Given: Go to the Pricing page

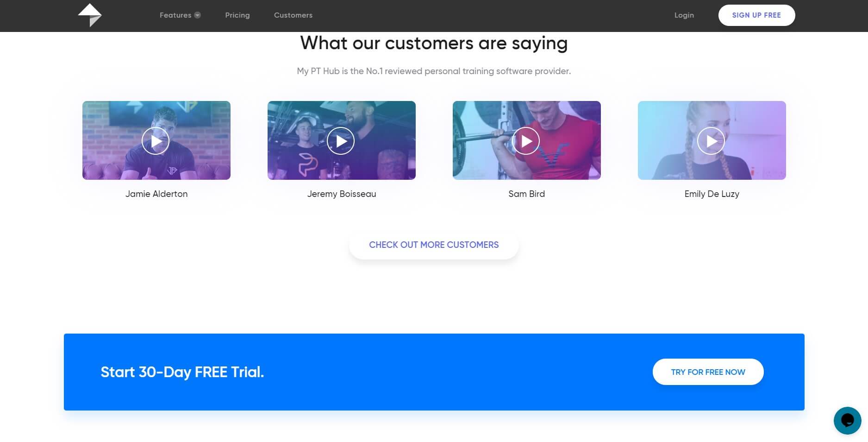Looking at the screenshot, I should (237, 15).
